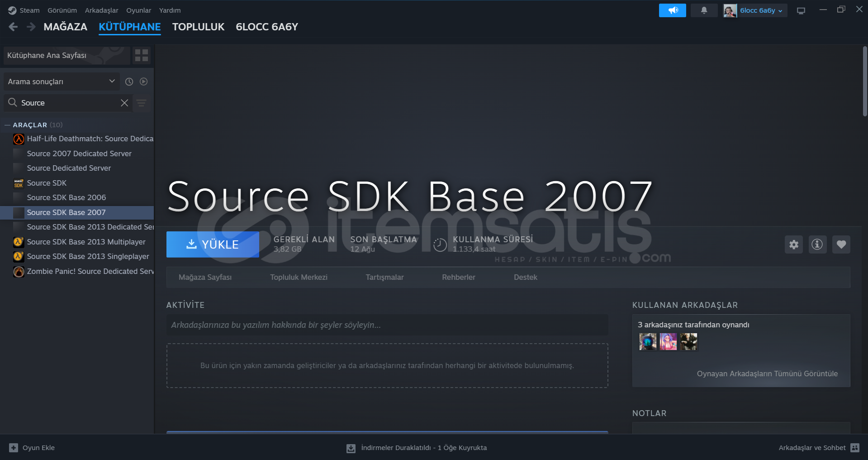
Task: Click the Source SDK icon
Action: [19, 183]
